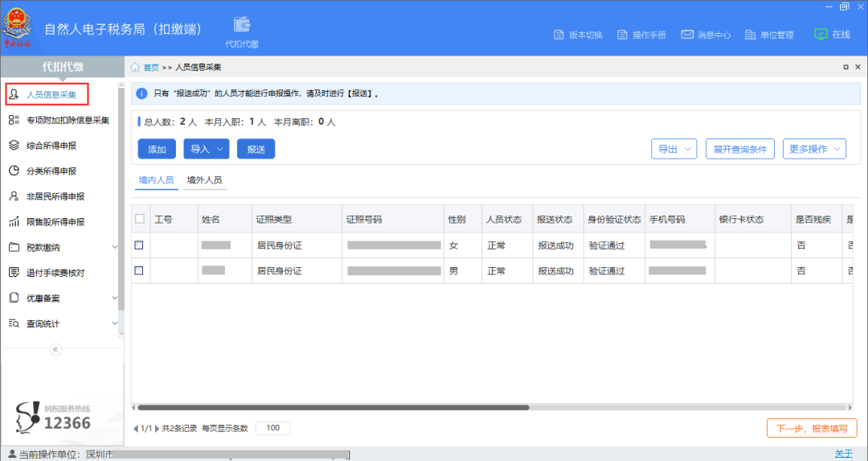Open the 导出 dropdown

tap(674, 149)
